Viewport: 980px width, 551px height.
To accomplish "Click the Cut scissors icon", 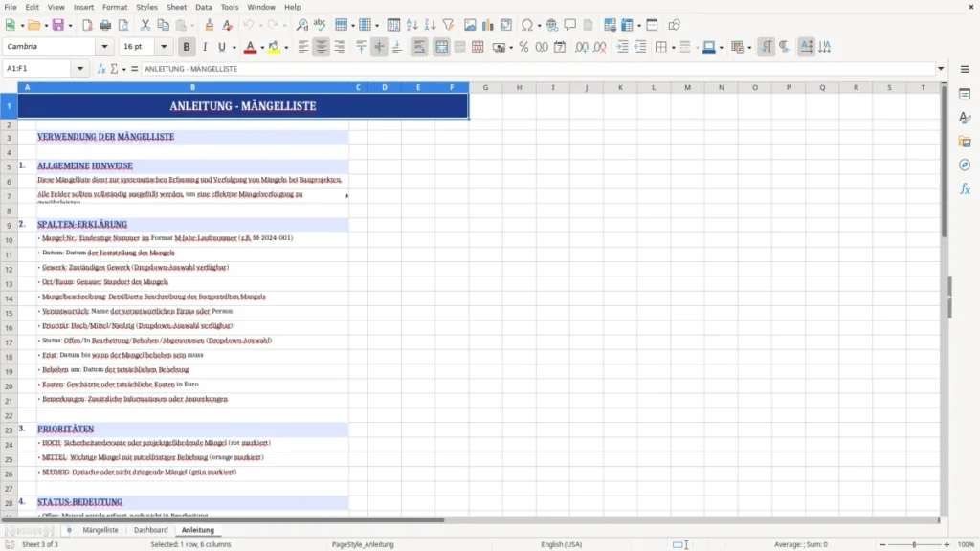I will [145, 25].
